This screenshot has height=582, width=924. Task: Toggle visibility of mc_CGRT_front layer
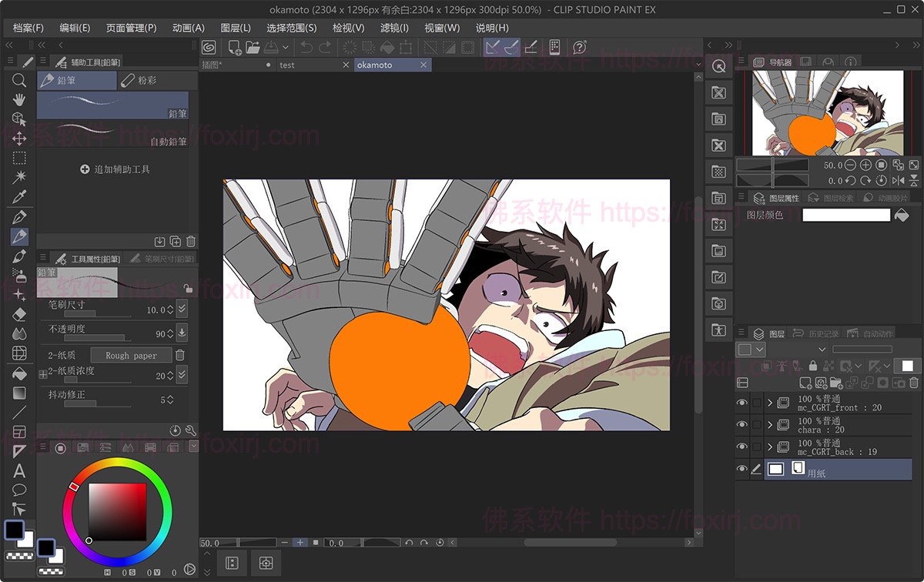click(742, 402)
